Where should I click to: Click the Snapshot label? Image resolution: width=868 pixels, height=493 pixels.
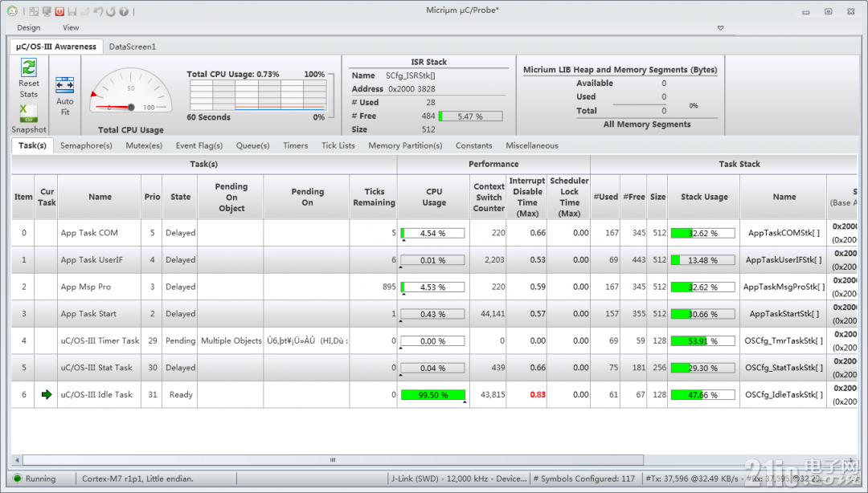coord(29,129)
